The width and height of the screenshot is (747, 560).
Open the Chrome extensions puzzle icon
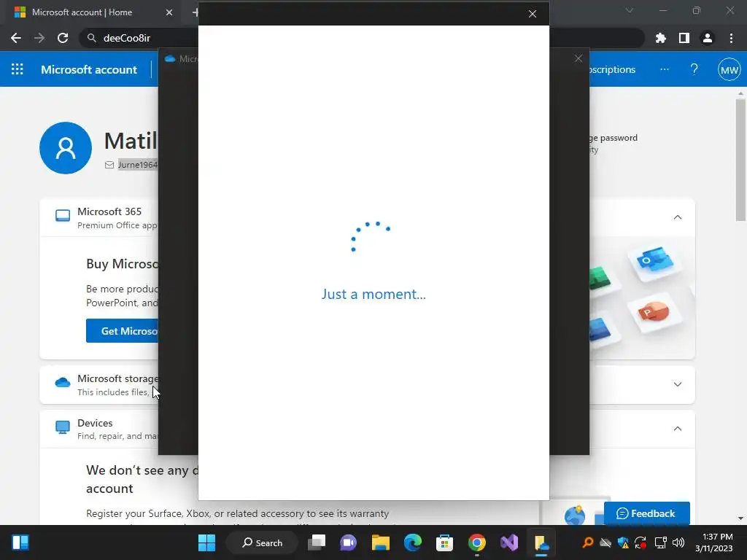coord(661,38)
